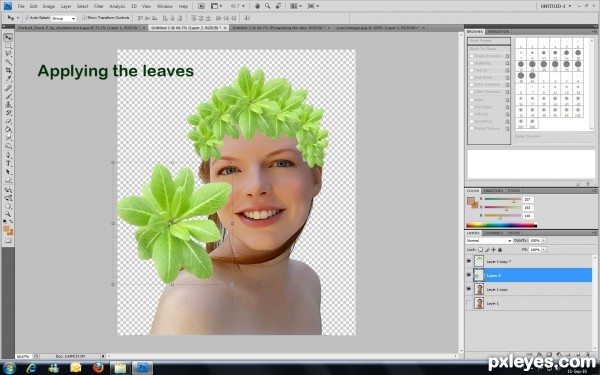This screenshot has width=600, height=375.
Task: Open the Arrange Documents dropdown
Action: [x=296, y=6]
